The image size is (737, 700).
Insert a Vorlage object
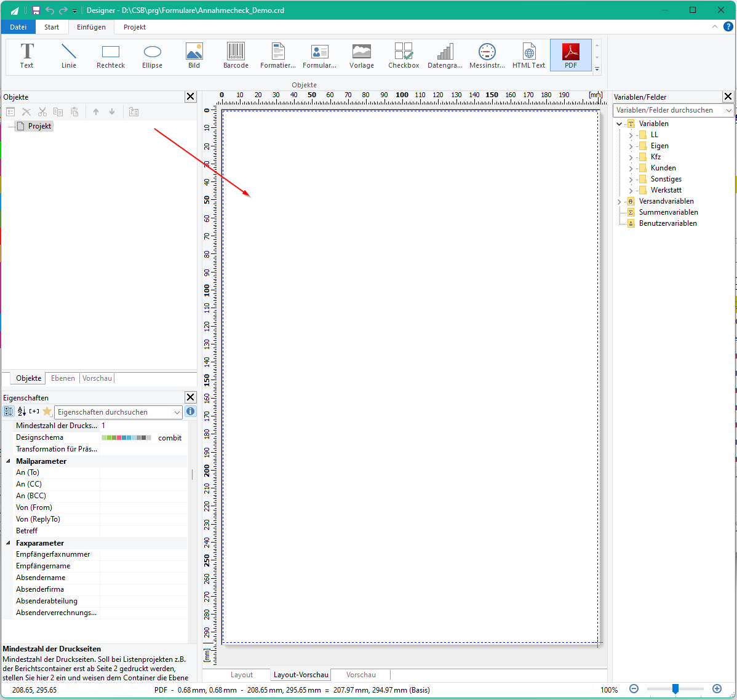[362, 55]
